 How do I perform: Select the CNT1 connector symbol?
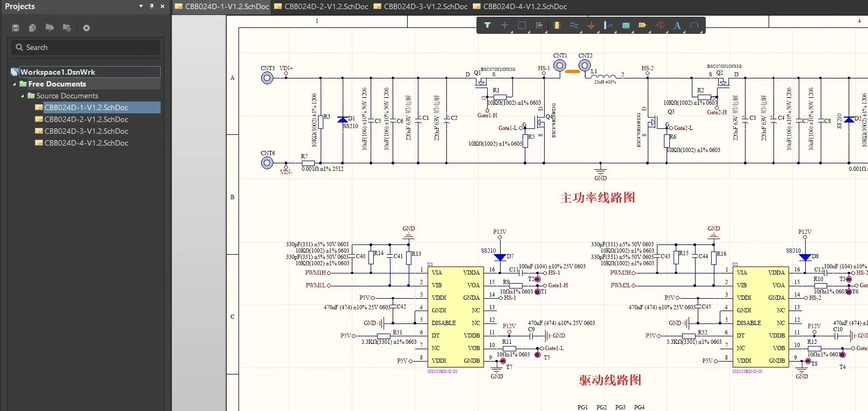coord(560,66)
